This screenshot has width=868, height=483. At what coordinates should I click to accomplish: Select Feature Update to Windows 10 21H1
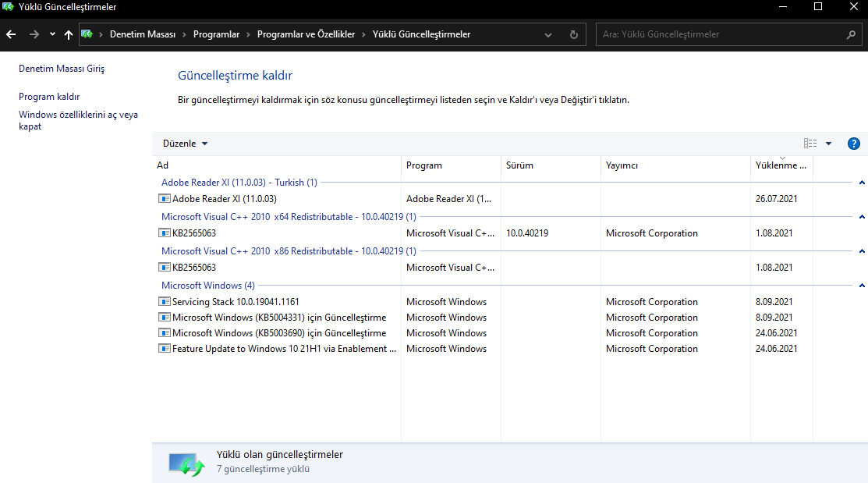pyautogui.click(x=284, y=349)
